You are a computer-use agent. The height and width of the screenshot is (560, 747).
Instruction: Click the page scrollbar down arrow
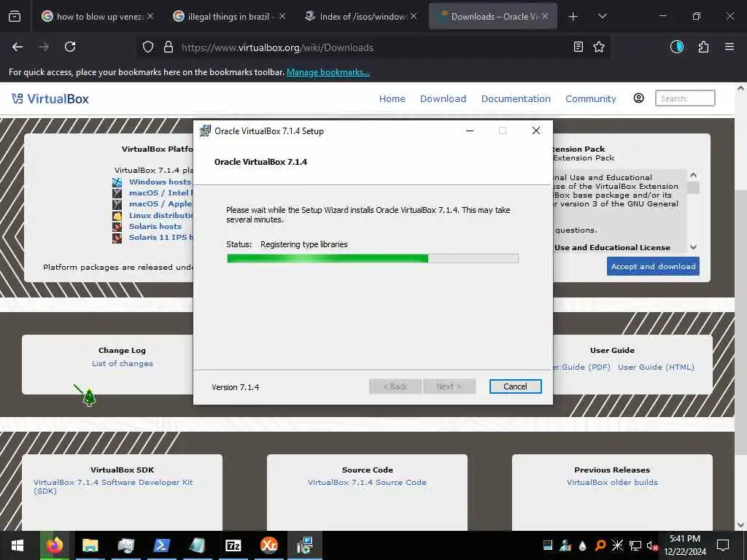tap(740, 525)
